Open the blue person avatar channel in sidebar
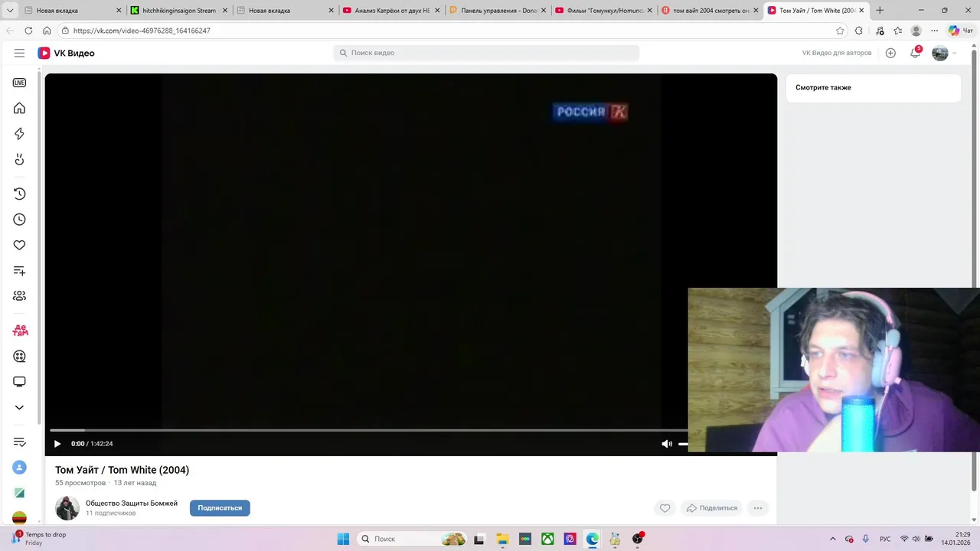Viewport: 980px width, 551px height. tap(19, 468)
